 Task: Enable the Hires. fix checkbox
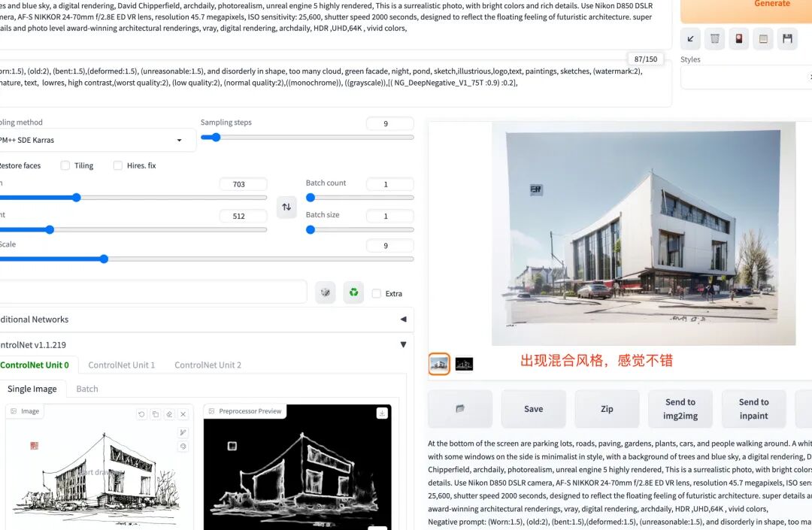click(118, 165)
